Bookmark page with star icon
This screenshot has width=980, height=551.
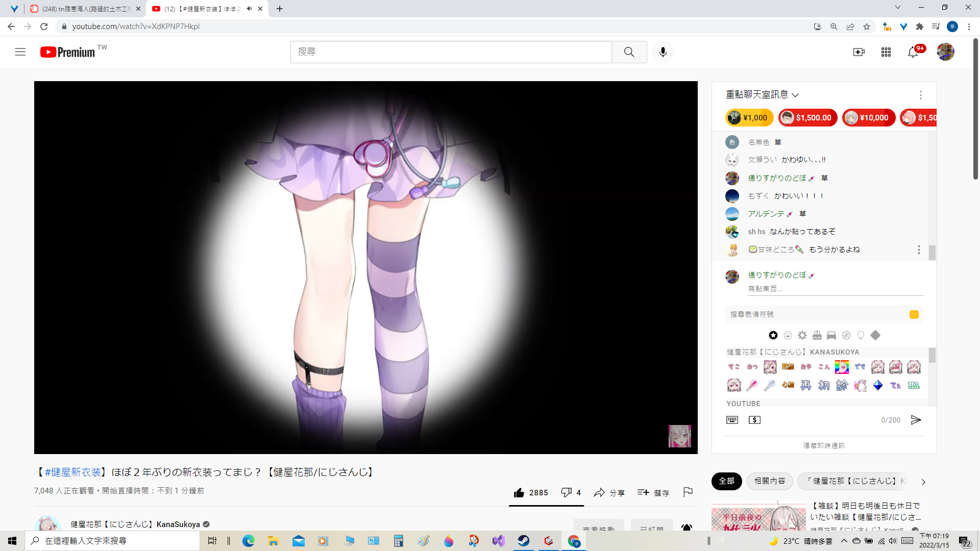click(867, 27)
